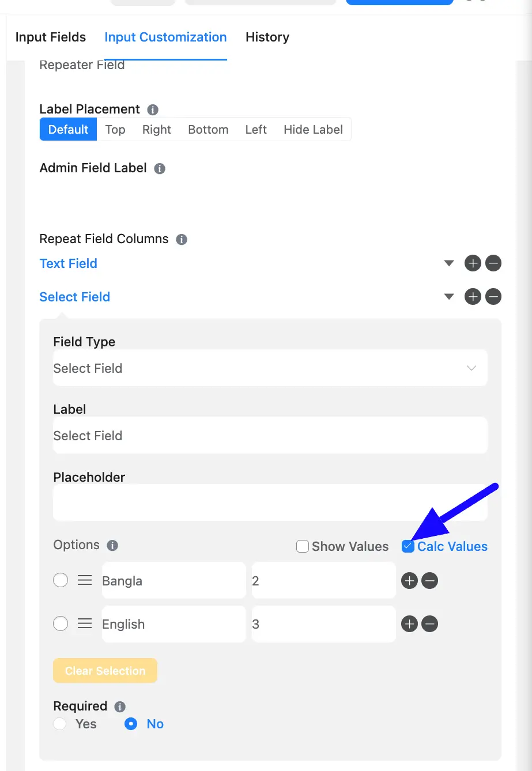Select Bangla as default option
This screenshot has width=532, height=771.
point(61,580)
